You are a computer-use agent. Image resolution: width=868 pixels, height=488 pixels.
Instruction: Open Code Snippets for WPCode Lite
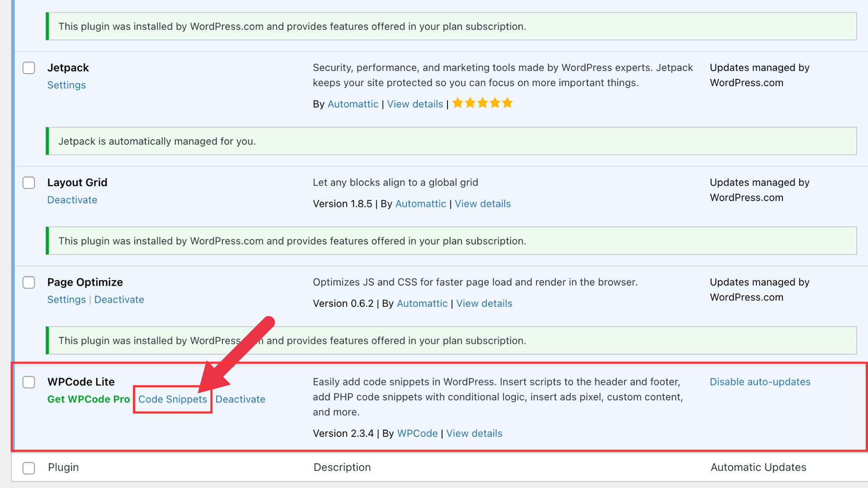pyautogui.click(x=173, y=399)
